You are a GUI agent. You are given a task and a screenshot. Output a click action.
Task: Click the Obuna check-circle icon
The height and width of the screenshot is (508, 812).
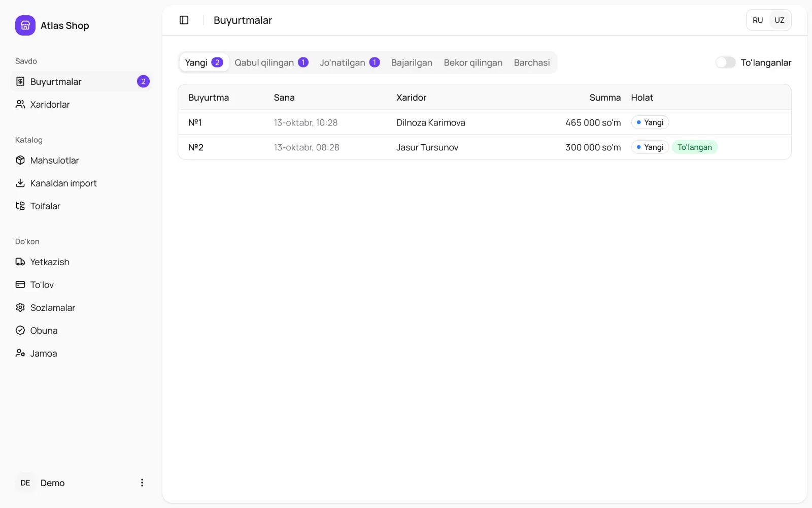(x=20, y=330)
